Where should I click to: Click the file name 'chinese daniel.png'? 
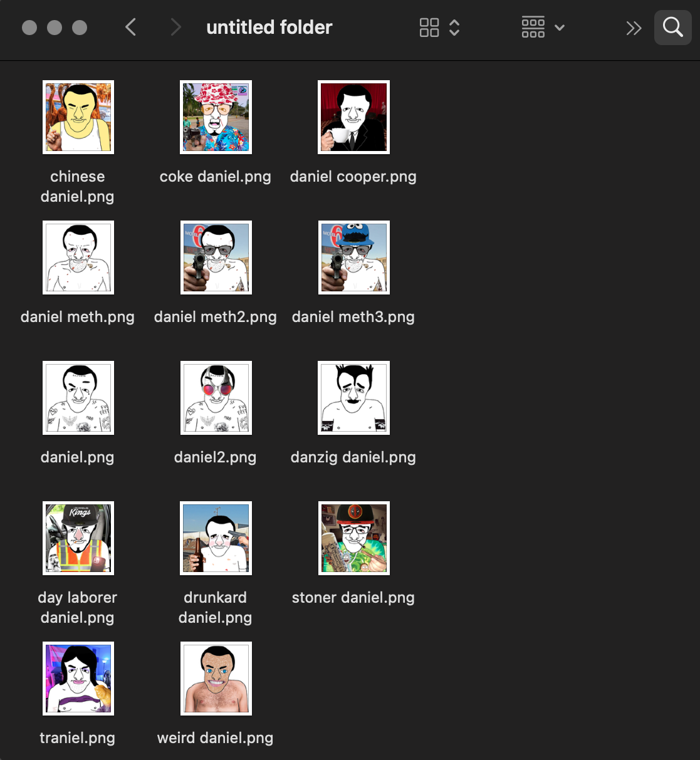[78, 187]
